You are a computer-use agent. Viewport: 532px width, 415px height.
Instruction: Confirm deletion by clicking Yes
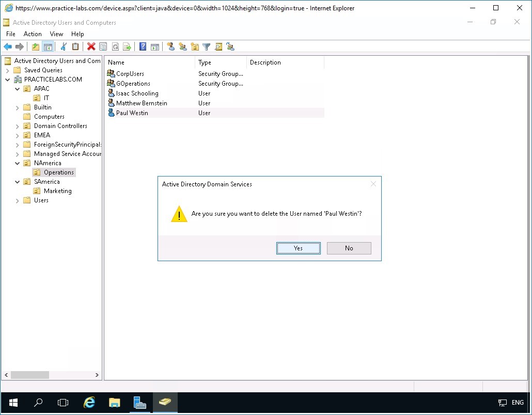298,248
